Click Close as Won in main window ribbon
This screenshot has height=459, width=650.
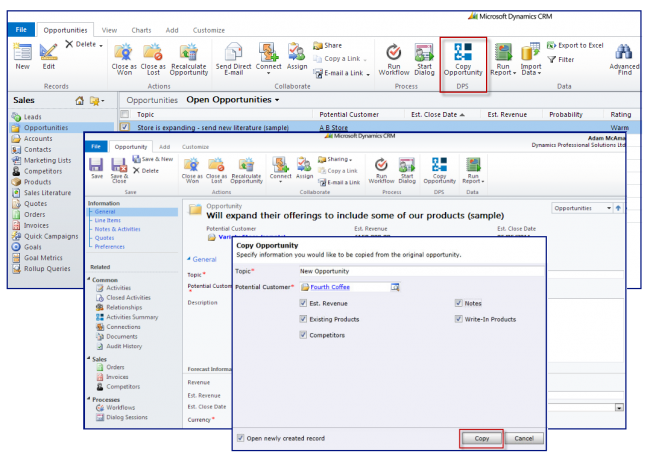(x=124, y=58)
